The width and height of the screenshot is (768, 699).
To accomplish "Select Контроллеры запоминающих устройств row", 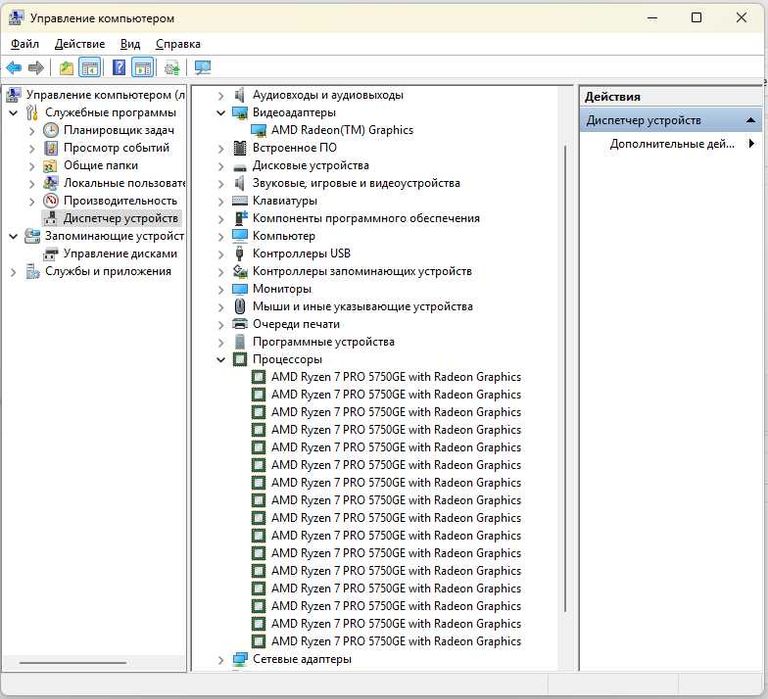I will click(362, 271).
